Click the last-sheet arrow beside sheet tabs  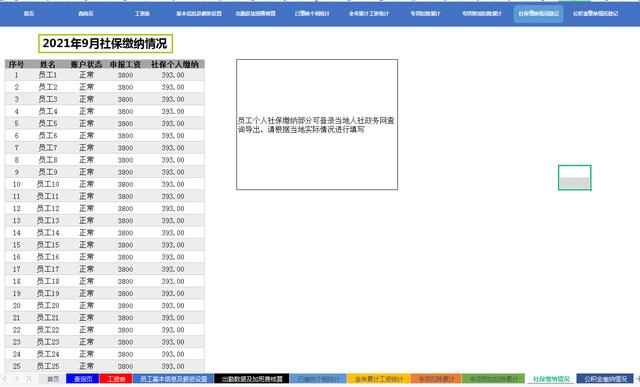click(x=29, y=379)
